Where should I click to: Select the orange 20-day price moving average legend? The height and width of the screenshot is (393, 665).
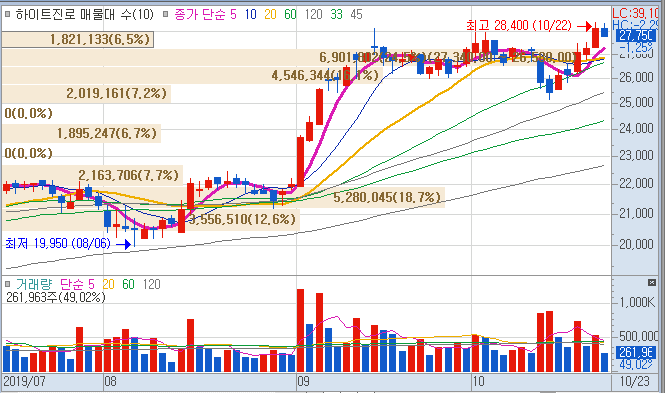pyautogui.click(x=270, y=15)
